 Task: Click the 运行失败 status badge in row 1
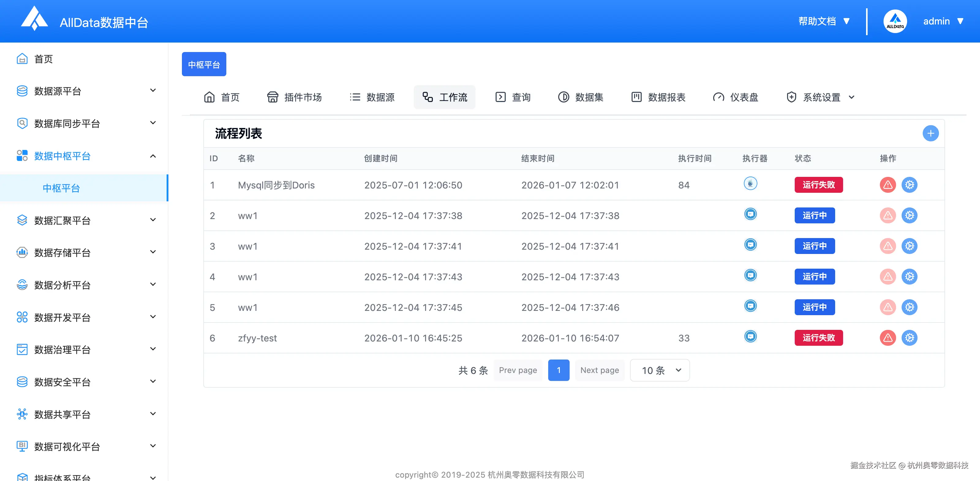coord(818,185)
